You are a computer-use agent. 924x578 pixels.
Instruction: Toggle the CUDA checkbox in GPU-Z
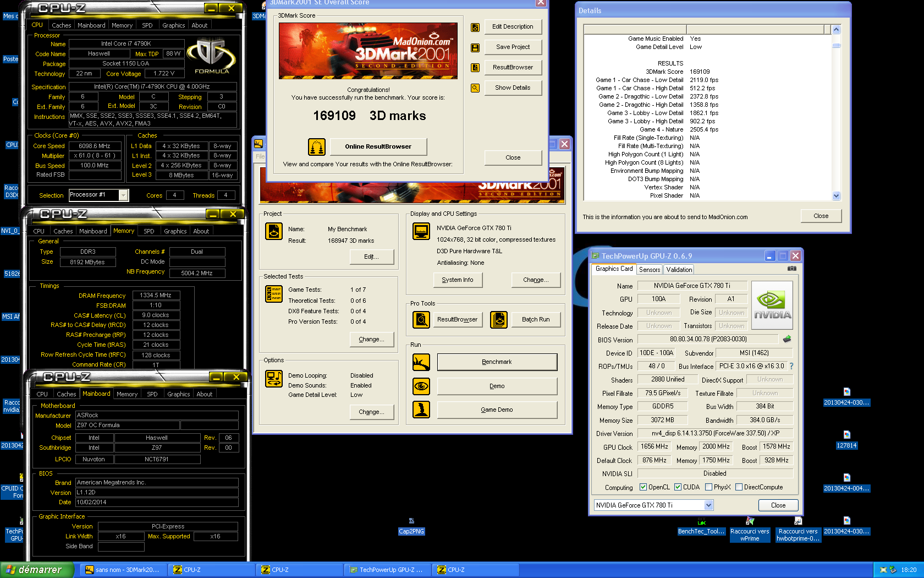[x=678, y=487]
